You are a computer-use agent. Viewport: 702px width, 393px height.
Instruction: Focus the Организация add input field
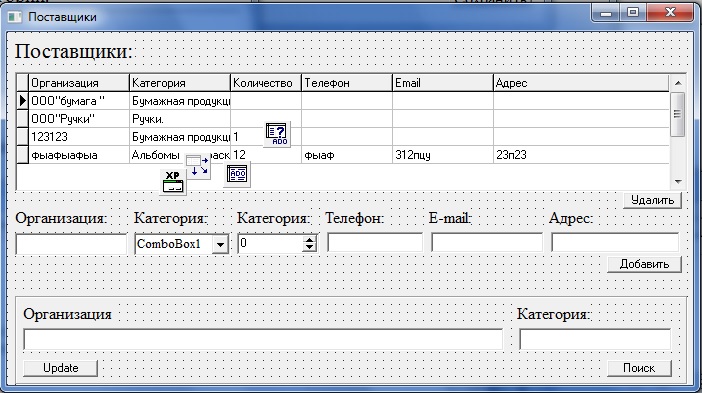pyautogui.click(x=71, y=244)
